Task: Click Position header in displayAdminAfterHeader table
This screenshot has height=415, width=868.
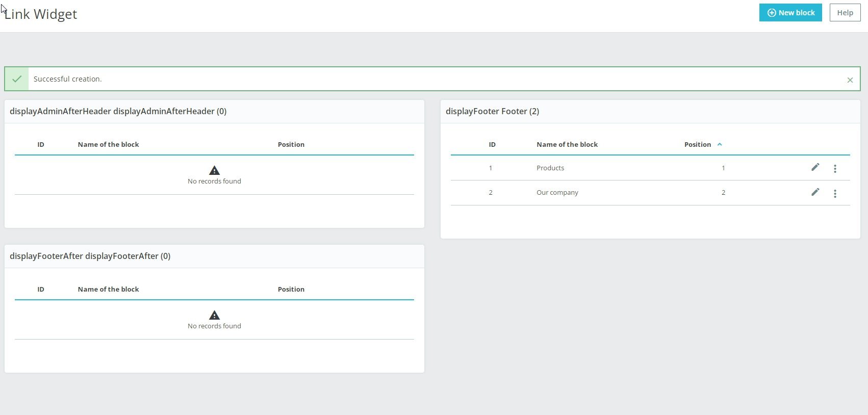Action: coord(291,144)
